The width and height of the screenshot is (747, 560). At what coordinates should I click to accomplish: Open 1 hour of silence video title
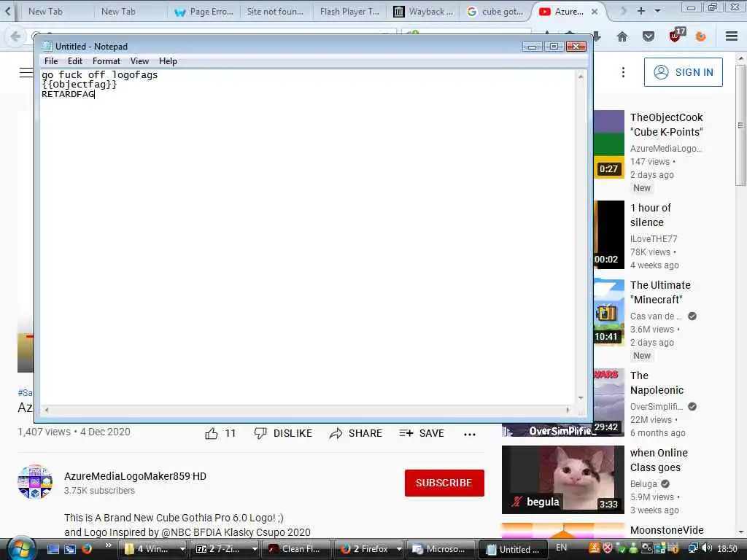click(x=650, y=215)
